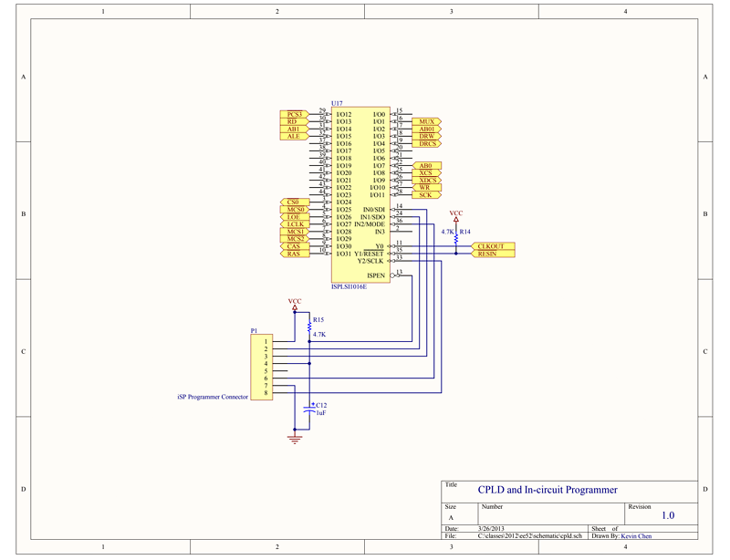
Task: Click the IN2/MODE pin label
Action: [x=370, y=224]
